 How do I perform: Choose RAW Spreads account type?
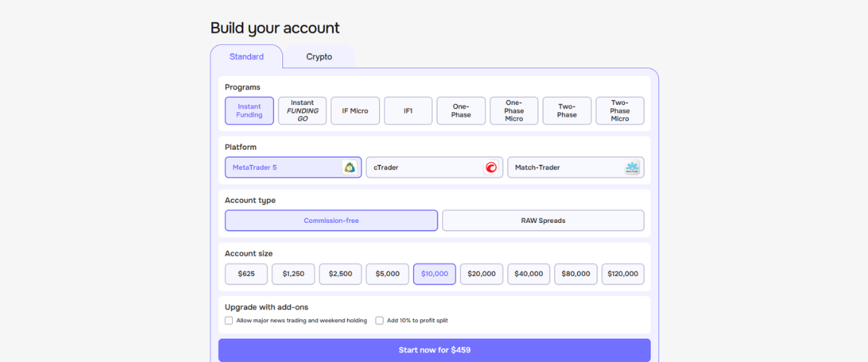(543, 220)
